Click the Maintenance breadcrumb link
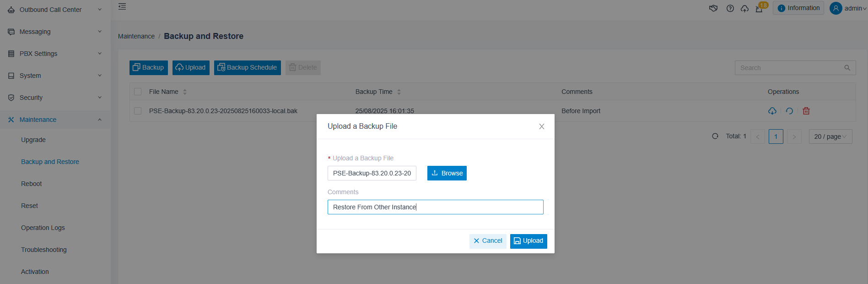This screenshot has width=868, height=284. coord(136,36)
